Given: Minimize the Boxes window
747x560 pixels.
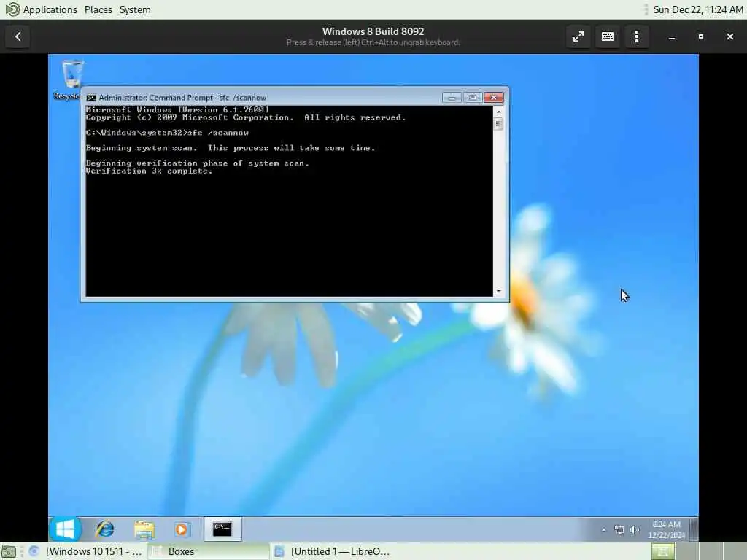Looking at the screenshot, I should 671,36.
